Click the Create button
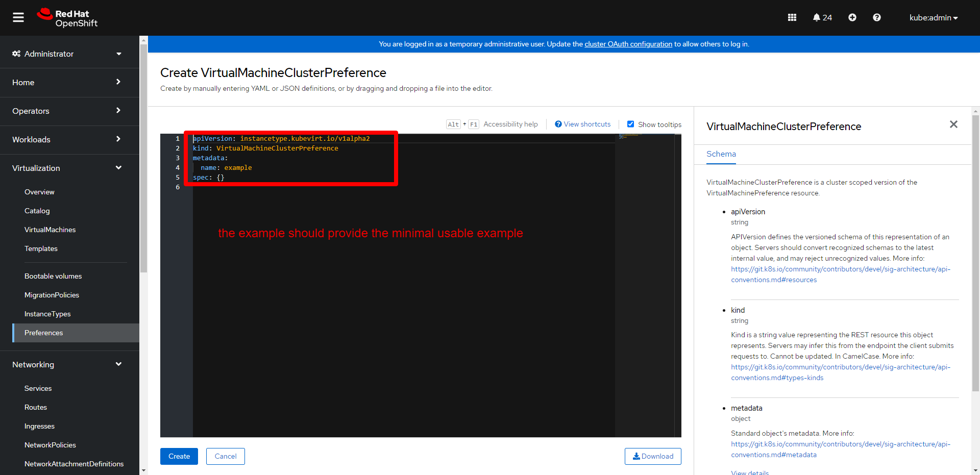This screenshot has width=980, height=475. [179, 456]
